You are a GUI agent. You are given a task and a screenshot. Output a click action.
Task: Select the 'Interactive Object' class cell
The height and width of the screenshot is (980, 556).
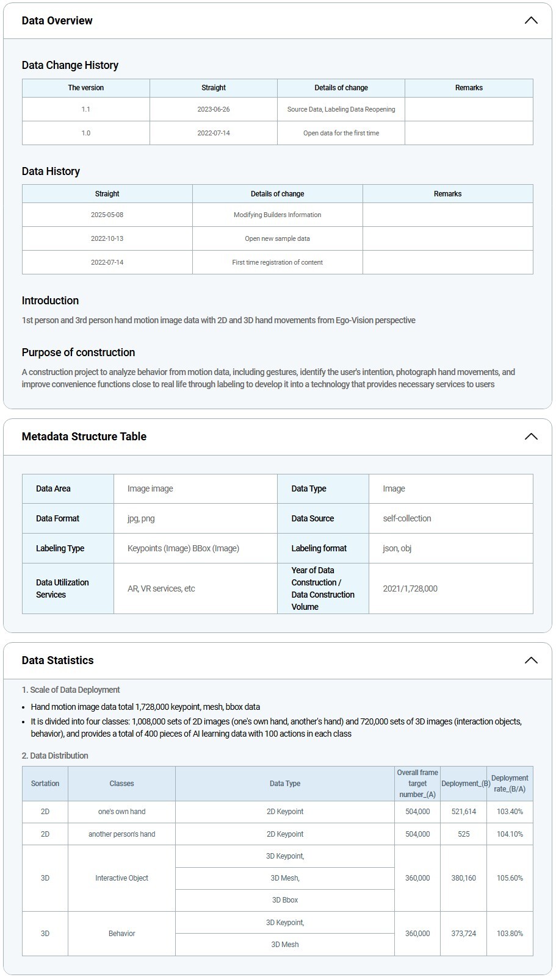tap(121, 878)
